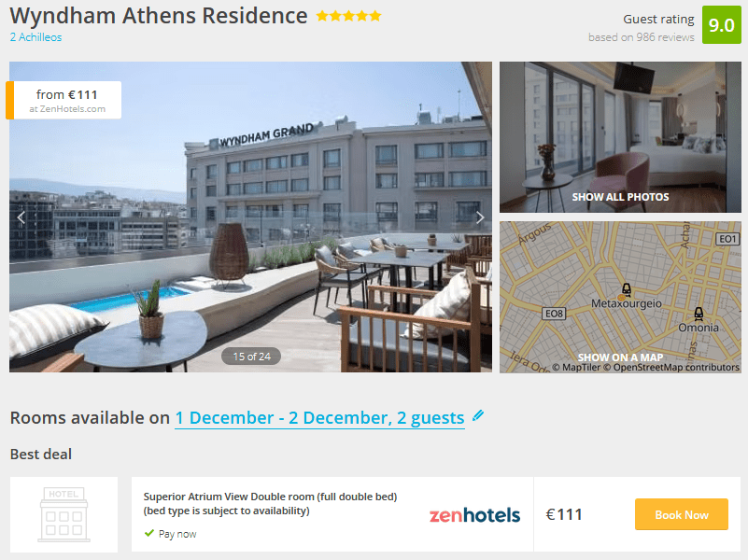Open the Show on a Map view
Screen dimensions: 748x560
(620, 357)
